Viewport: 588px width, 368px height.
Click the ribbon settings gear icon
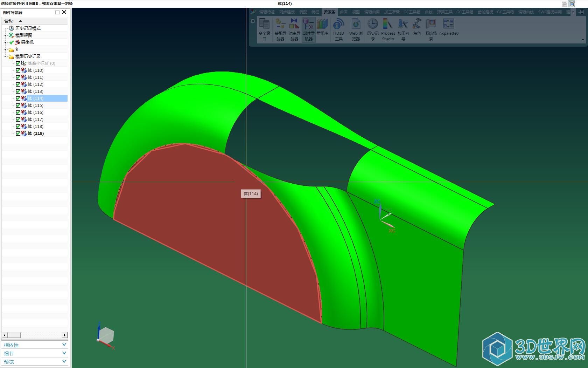[x=253, y=21]
